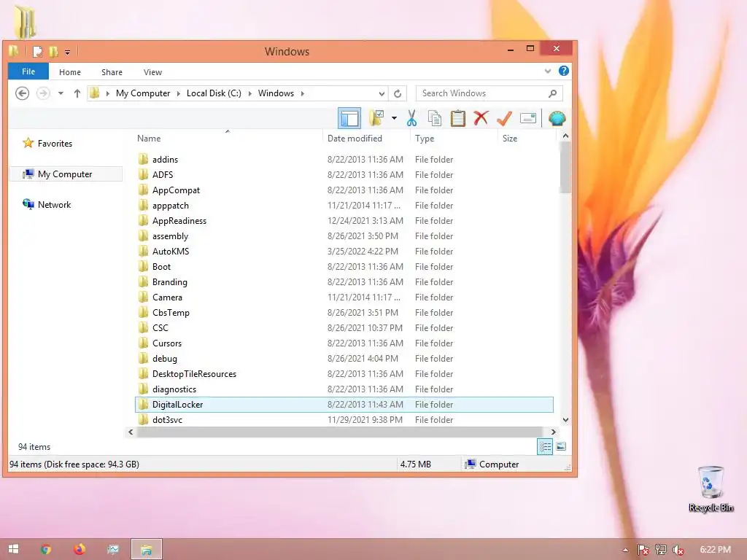
Task: Expand arrow after Local Disk (C:) breadcrumb
Action: tap(249, 93)
